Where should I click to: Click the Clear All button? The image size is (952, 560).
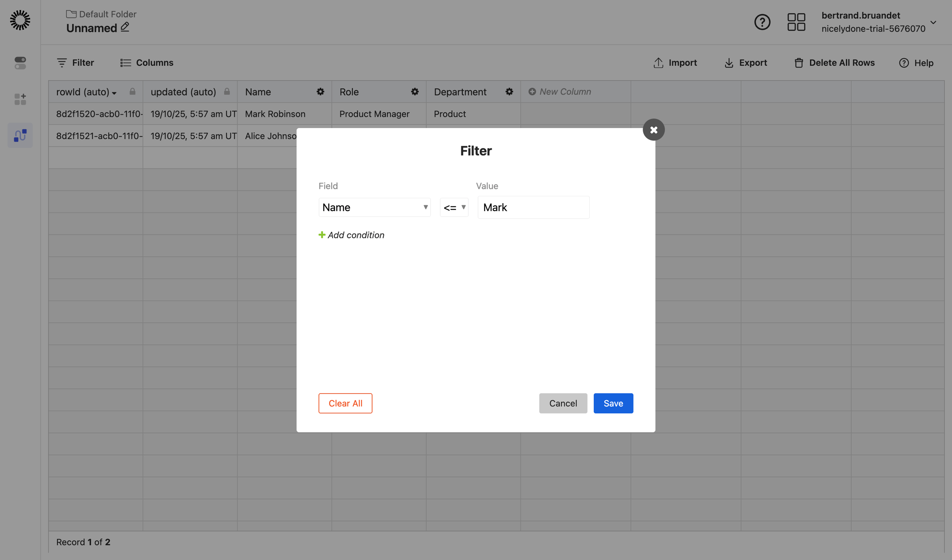coord(345,403)
